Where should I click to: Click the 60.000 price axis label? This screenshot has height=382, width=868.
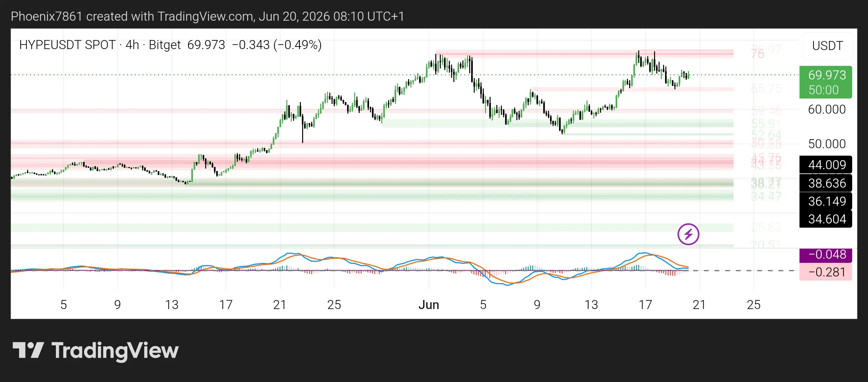(827, 109)
